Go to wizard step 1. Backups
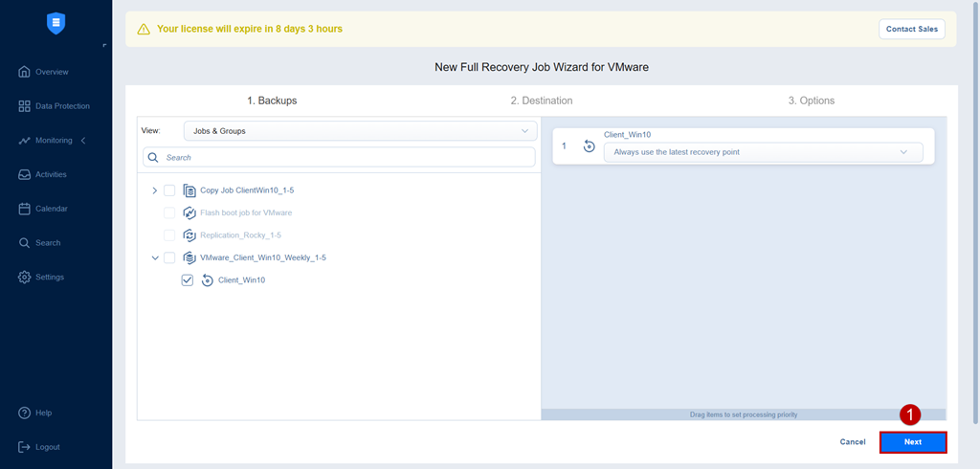This screenshot has width=980, height=469. click(273, 100)
